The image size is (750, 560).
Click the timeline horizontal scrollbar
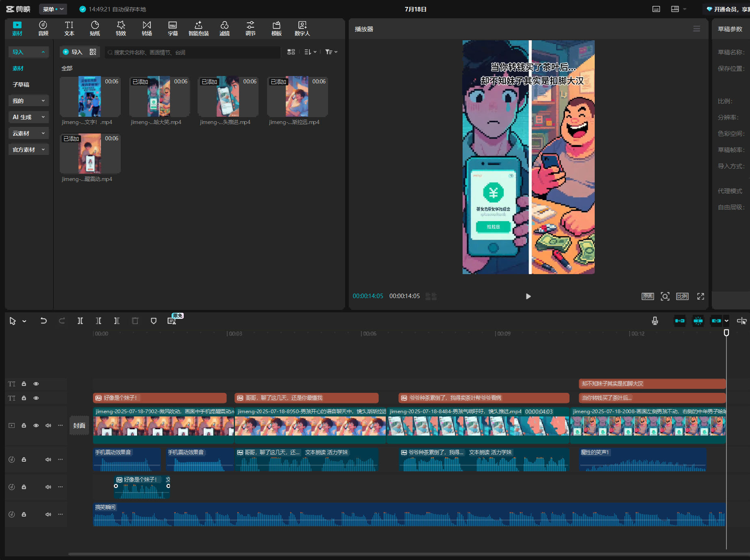pyautogui.click(x=409, y=554)
